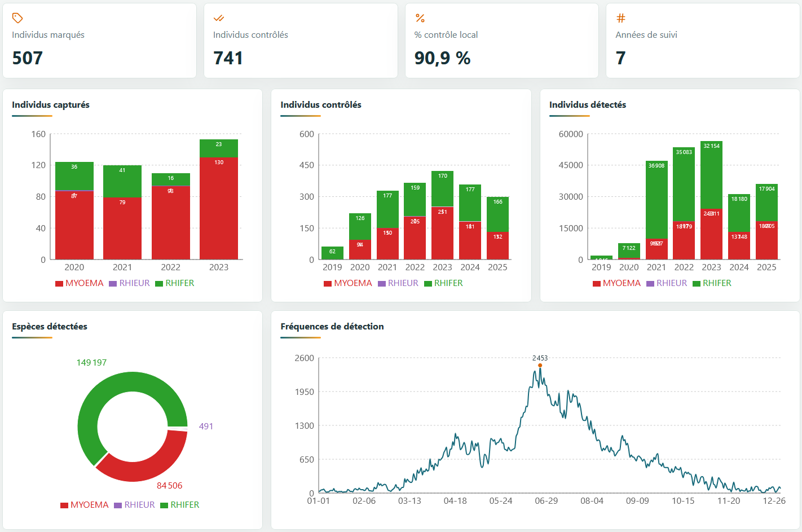
Task: Toggle RHIEUR in Espèces détectées legend
Action: (x=134, y=505)
